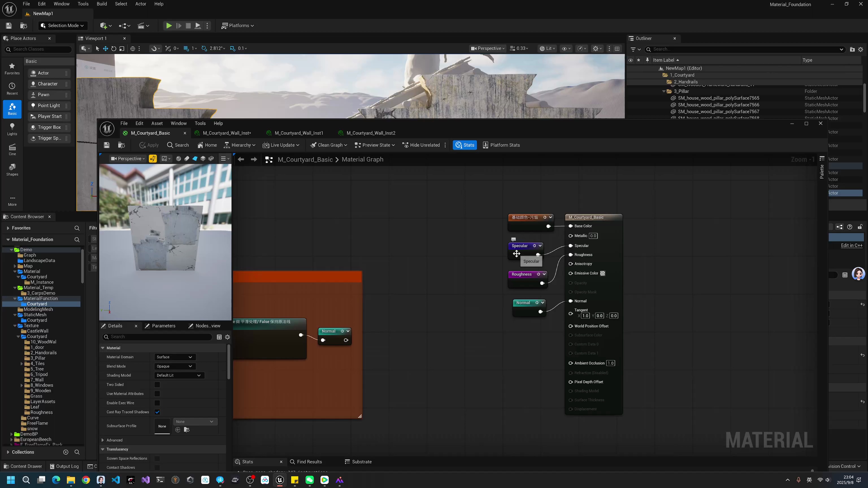Enable the Enable Exec Wire checkbox
This screenshot has height=488, width=868.
pos(157,403)
